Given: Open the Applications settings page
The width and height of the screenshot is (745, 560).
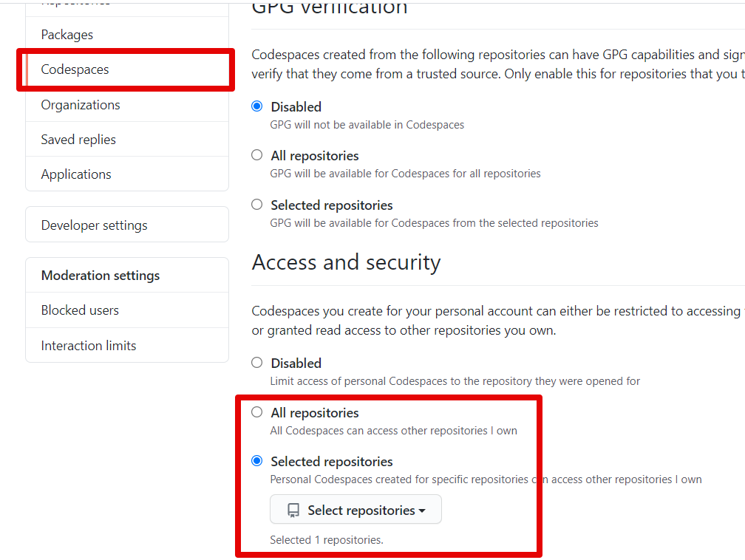Looking at the screenshot, I should click(75, 174).
